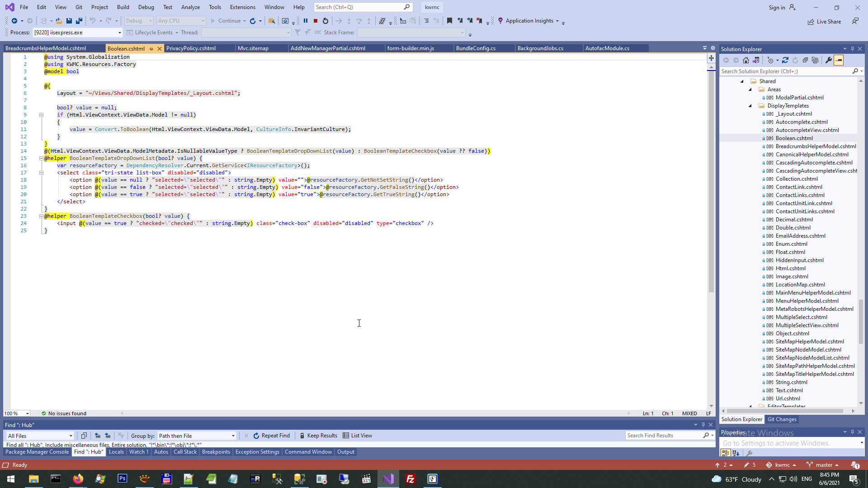Click the bookmark toggle icon in toolbar
868x488 pixels.
[x=449, y=21]
